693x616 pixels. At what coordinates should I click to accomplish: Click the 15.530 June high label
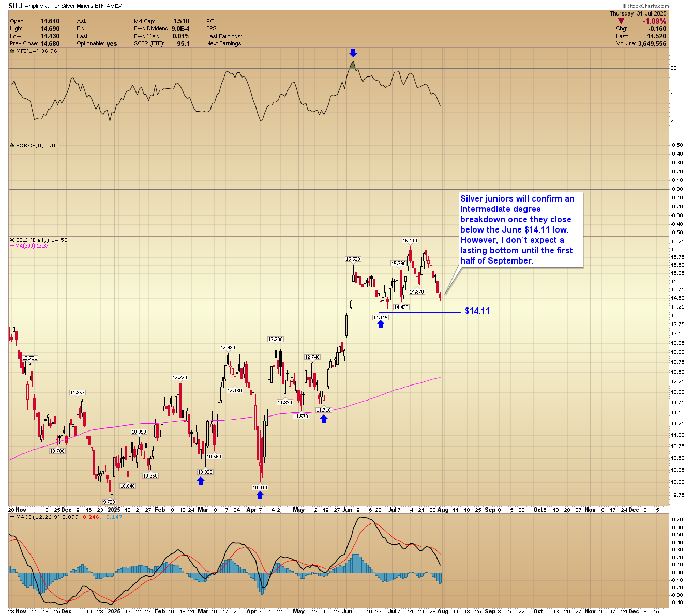353,259
